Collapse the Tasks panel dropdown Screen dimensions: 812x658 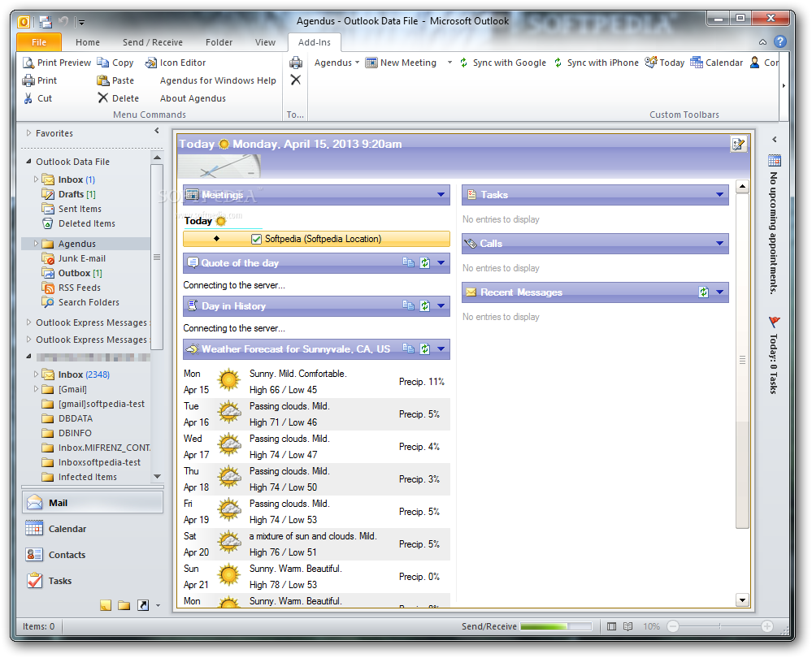tap(719, 195)
